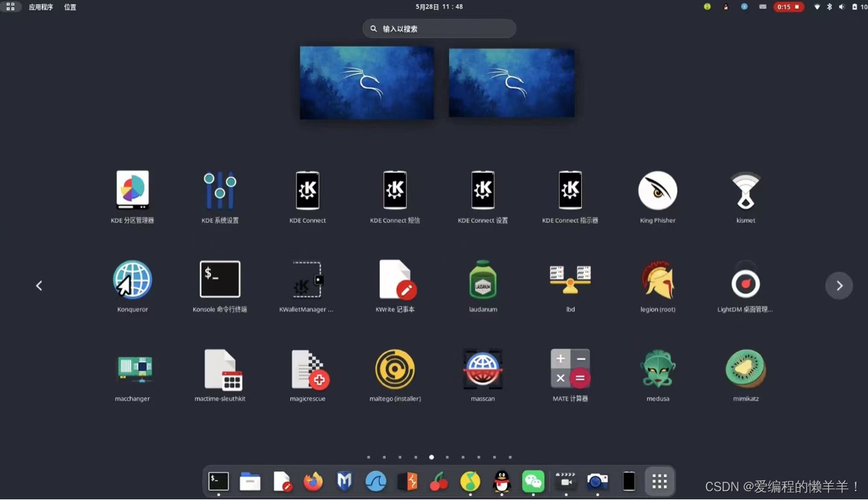Open the file manager in dock
This screenshot has height=500, width=868.
[250, 481]
